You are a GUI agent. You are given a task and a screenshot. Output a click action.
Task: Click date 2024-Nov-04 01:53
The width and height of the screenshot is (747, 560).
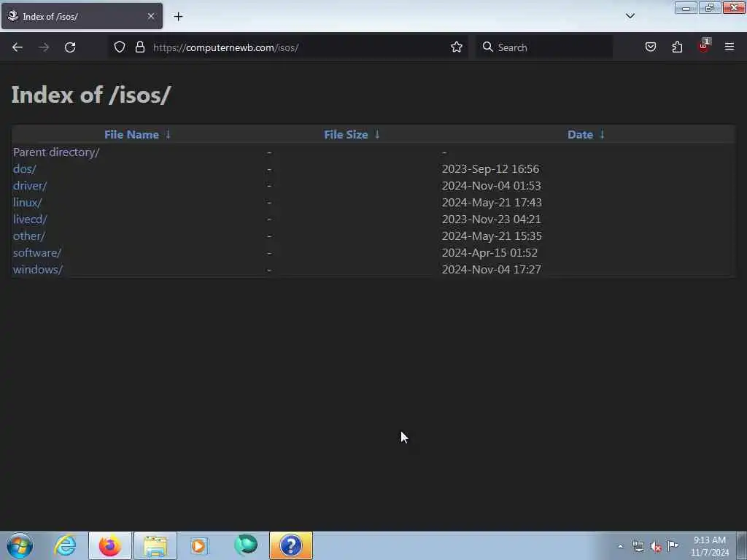click(x=491, y=186)
